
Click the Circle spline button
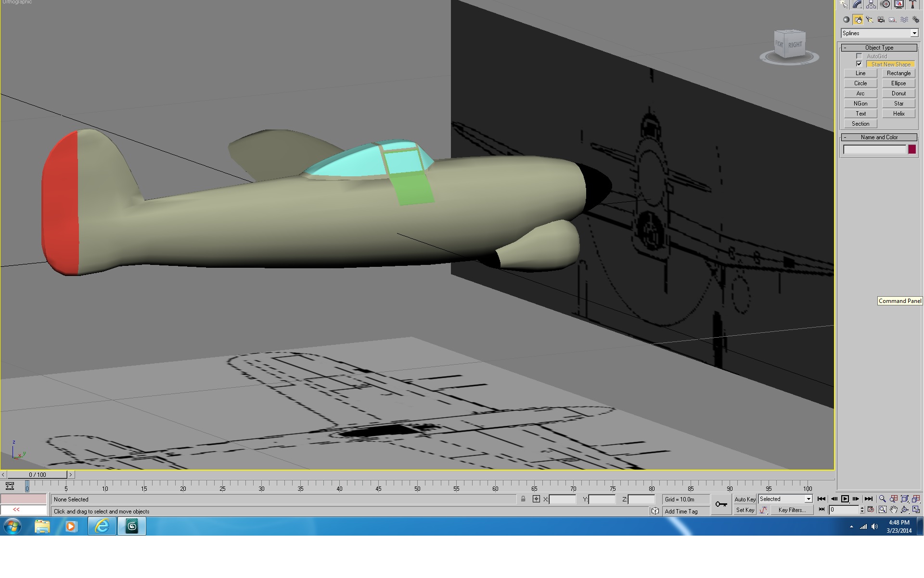click(x=860, y=83)
